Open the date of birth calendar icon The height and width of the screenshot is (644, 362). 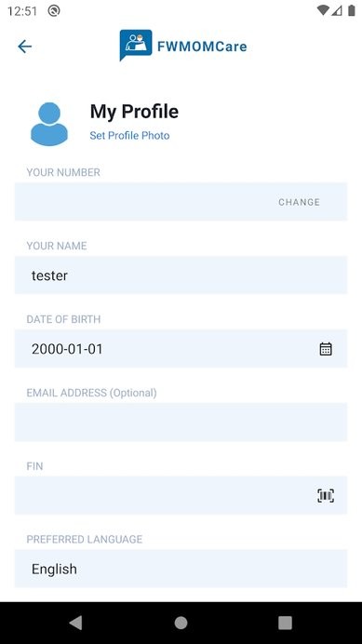326,349
